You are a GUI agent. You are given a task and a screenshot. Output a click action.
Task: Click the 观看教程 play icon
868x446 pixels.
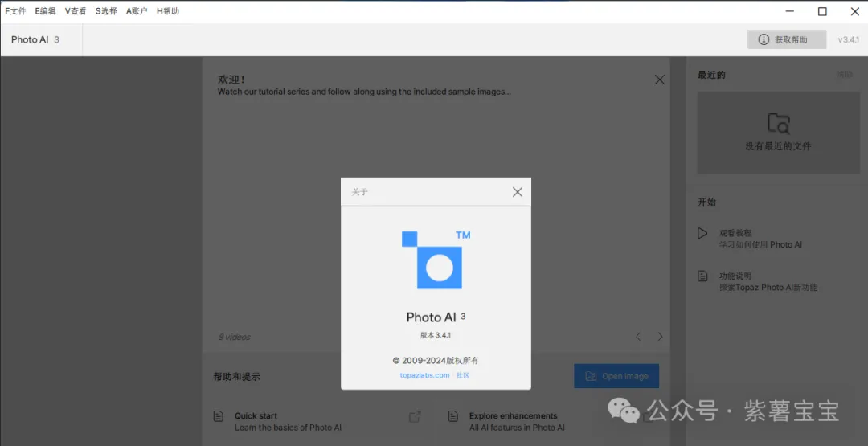click(702, 233)
